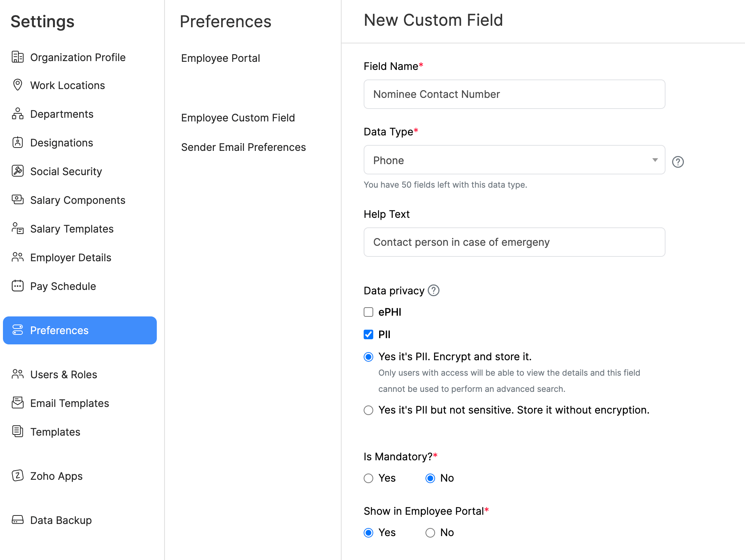The height and width of the screenshot is (560, 745).
Task: Select Yes for Is Mandatory
Action: pos(369,478)
